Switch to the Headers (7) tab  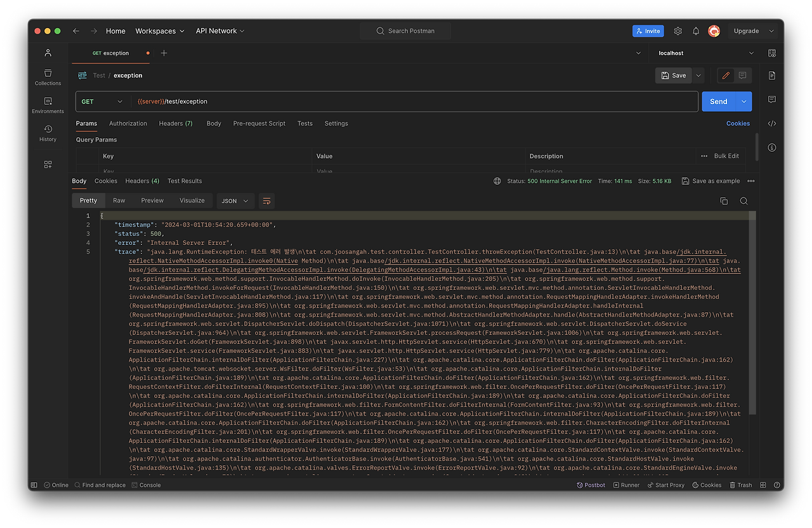(175, 123)
